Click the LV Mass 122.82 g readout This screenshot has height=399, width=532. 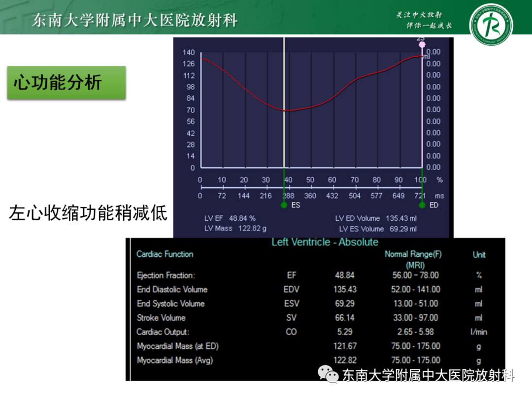[x=235, y=229]
